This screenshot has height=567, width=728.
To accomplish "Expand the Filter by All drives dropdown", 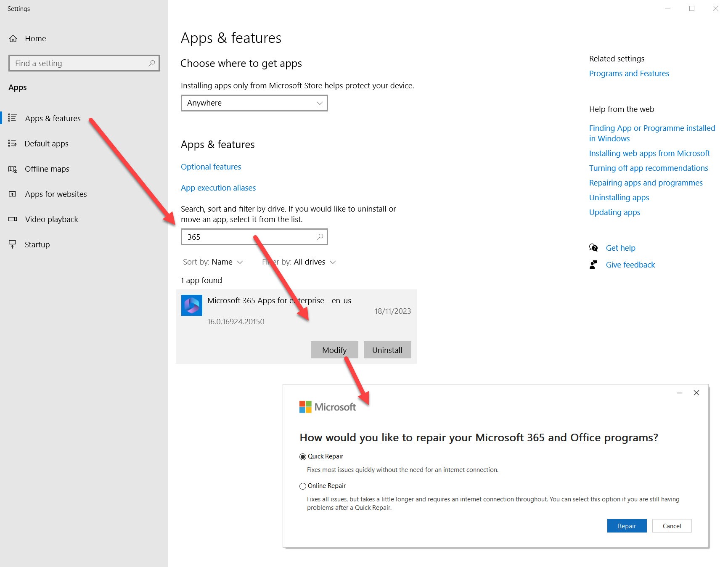I will click(299, 262).
